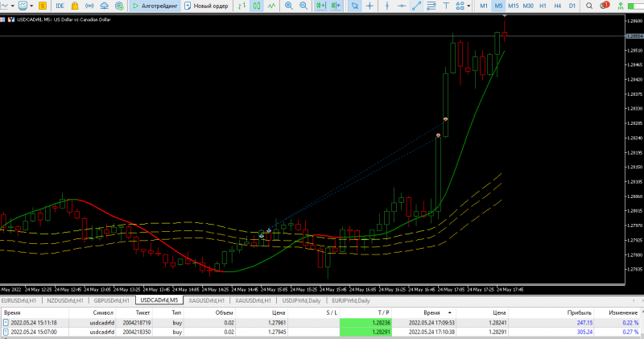This screenshot has height=339, width=644.
Task: Expand the indicators dropdown arrow
Action: click(31, 6)
